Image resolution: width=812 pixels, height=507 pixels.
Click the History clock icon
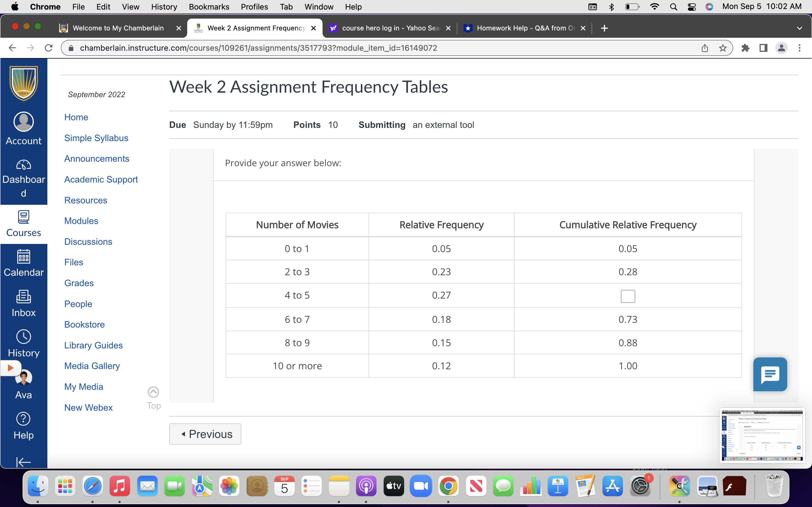tap(23, 337)
